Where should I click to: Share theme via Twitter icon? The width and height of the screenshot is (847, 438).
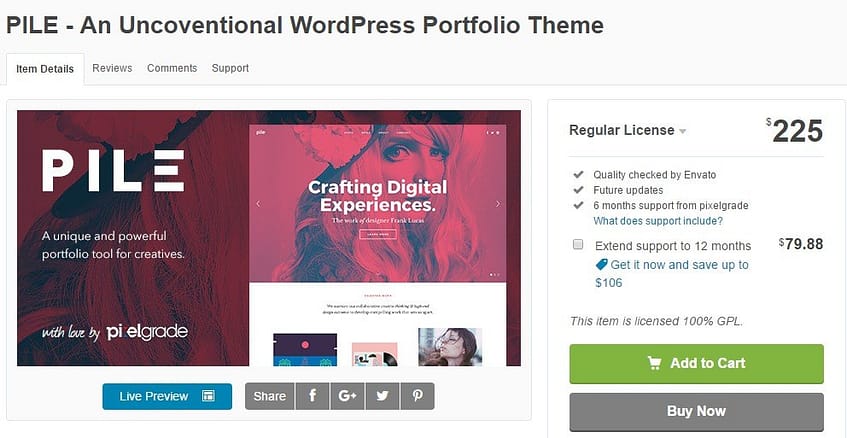[x=382, y=396]
